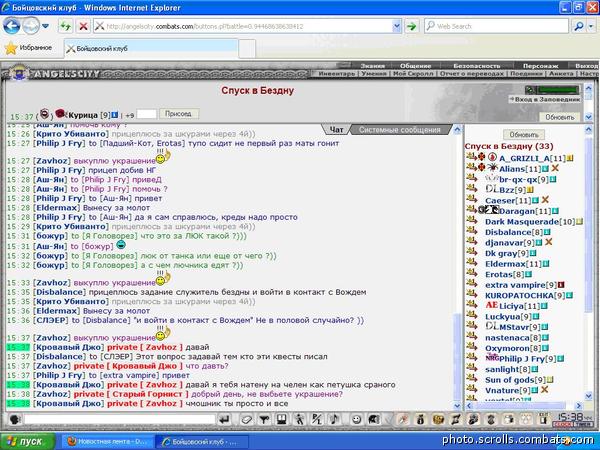Click the chat window vertical scrollbar thumb

pos(457,356)
